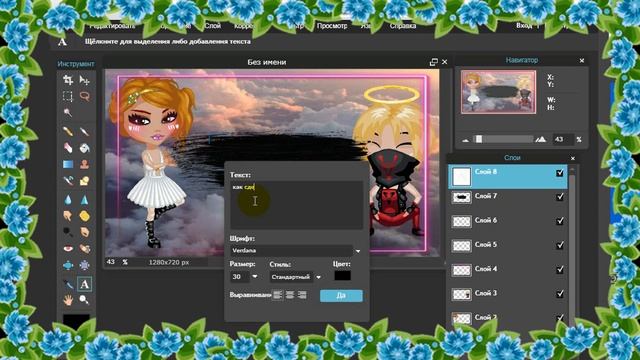Select the Clone Stamp tool

pyautogui.click(x=84, y=164)
